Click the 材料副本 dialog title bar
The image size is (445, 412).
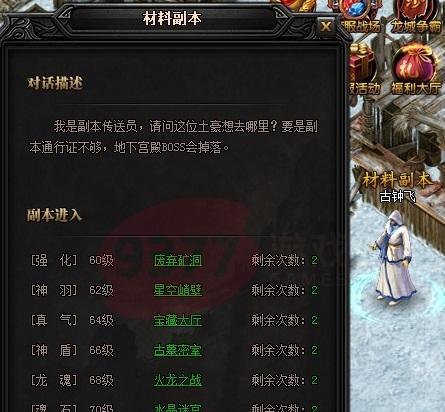click(172, 18)
